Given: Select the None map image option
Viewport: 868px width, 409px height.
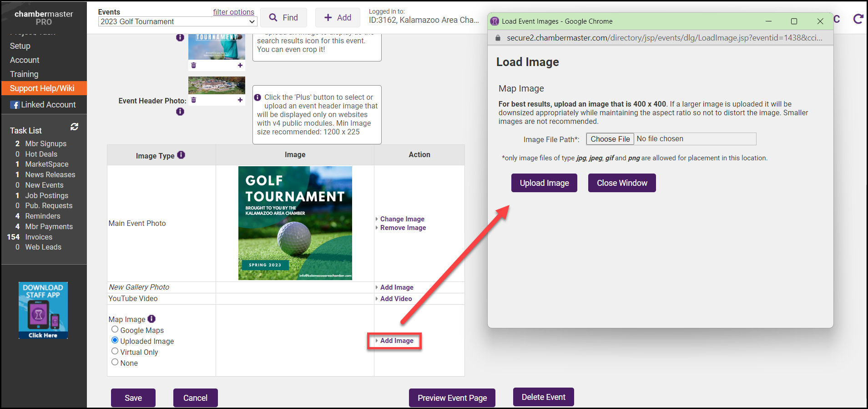Looking at the screenshot, I should point(115,362).
